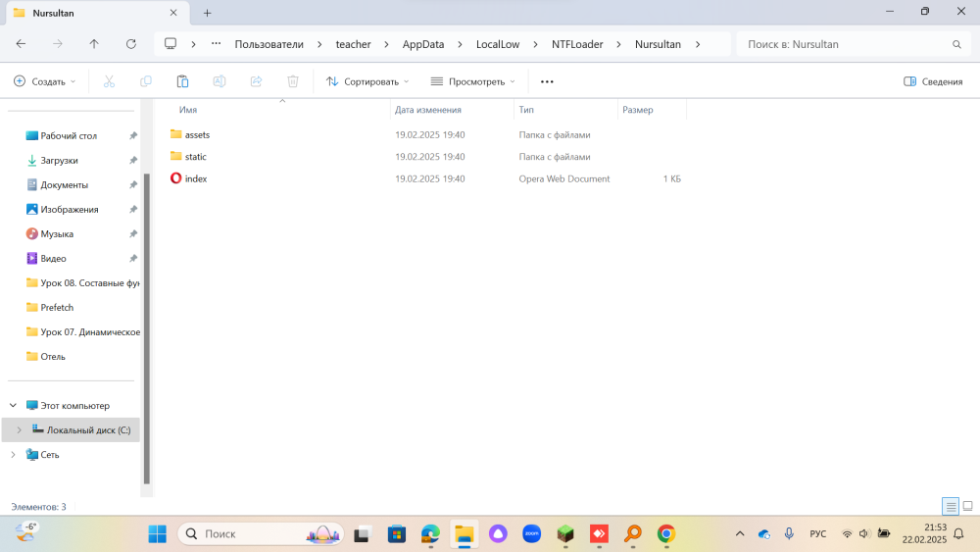Navigate to teacher breadcrumb
The height and width of the screenshot is (552, 980).
point(353,44)
